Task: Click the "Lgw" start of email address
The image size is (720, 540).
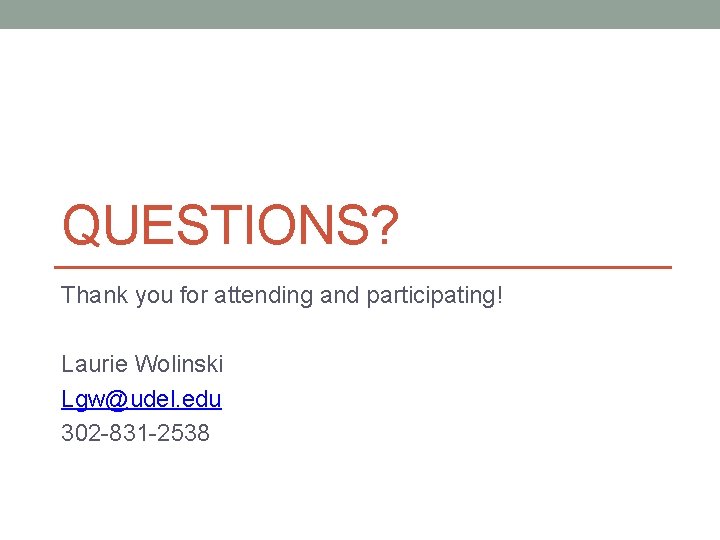Action: [x=79, y=399]
